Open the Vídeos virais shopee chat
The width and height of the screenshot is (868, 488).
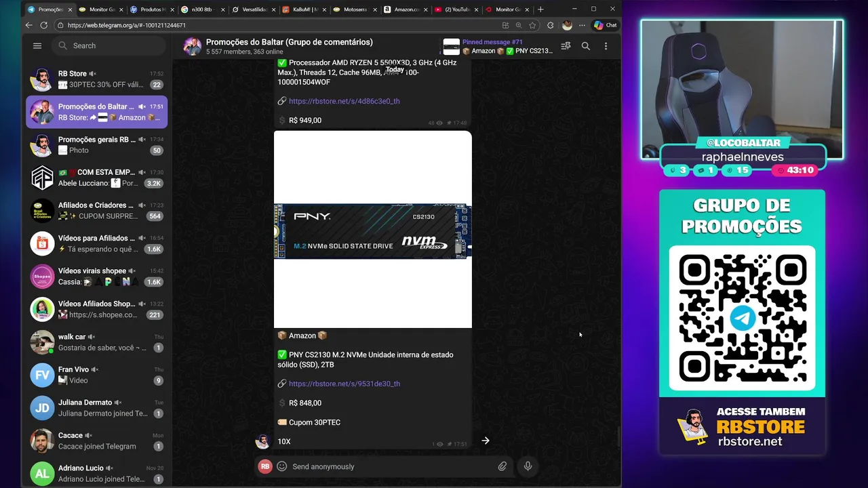click(96, 276)
